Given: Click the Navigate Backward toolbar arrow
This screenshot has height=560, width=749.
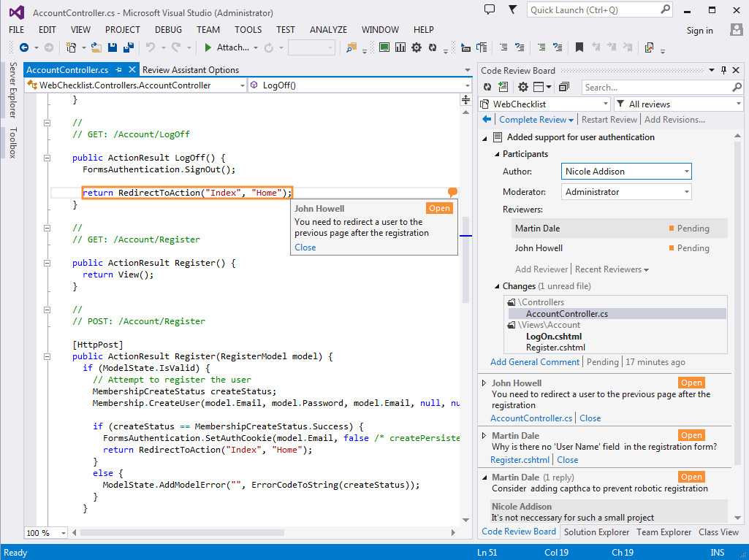Looking at the screenshot, I should tap(24, 47).
